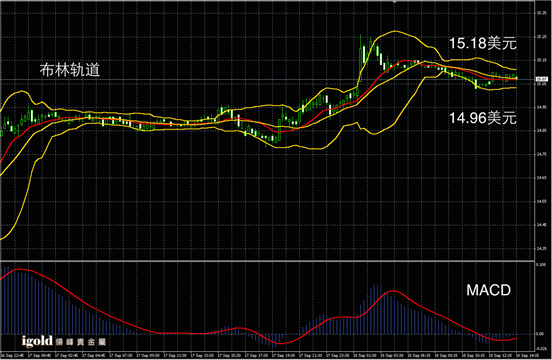Click the peak of the MACD red signal line
The width and height of the screenshot is (552, 360).
(393, 291)
